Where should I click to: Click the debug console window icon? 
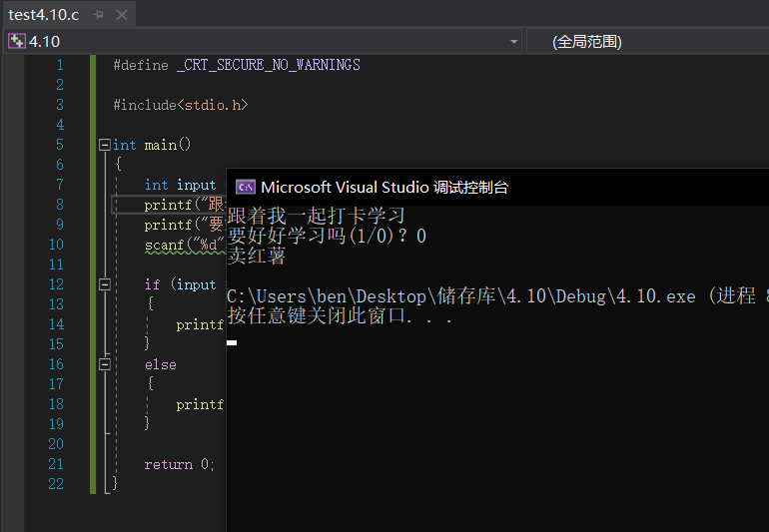[246, 187]
